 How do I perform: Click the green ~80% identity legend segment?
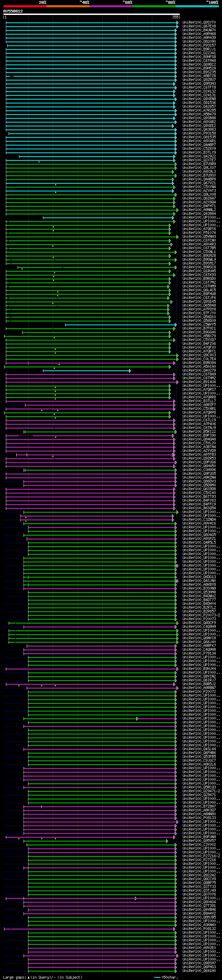(154, 6)
